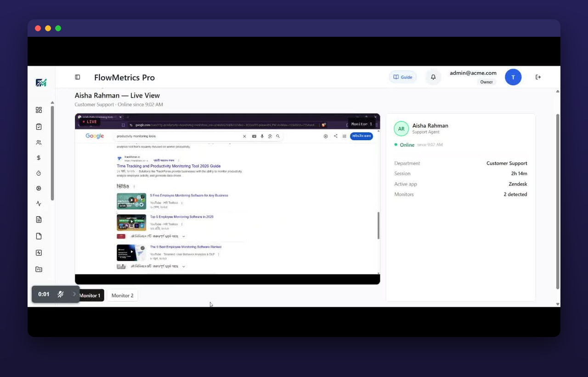Open Time Tracking and Productivity Monitoring result
This screenshot has width=588, height=377.
click(169, 166)
